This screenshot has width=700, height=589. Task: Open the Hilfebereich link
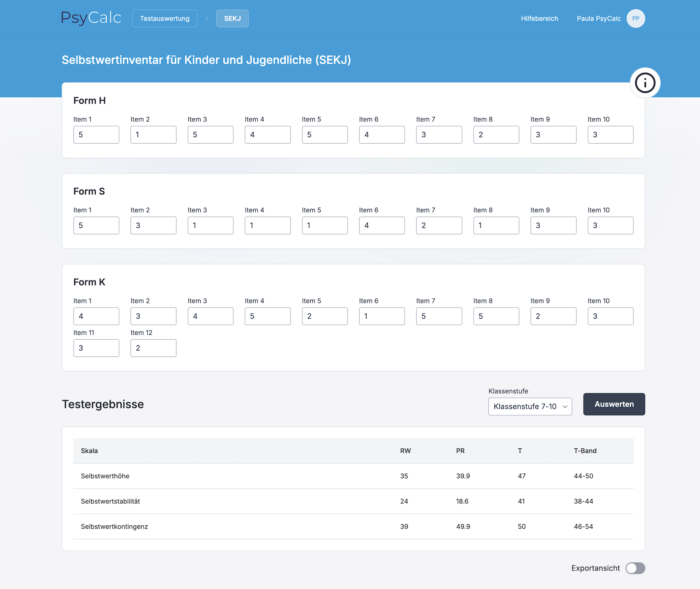click(539, 18)
